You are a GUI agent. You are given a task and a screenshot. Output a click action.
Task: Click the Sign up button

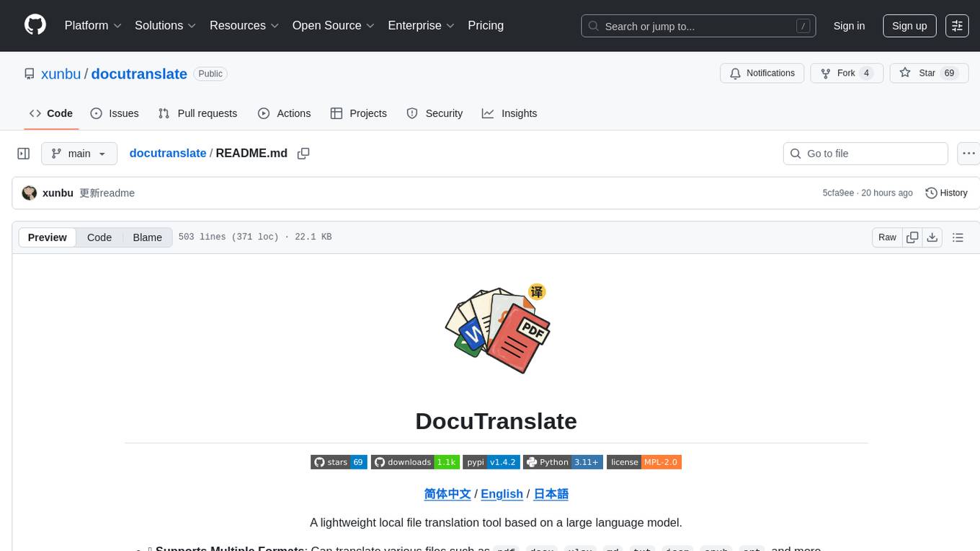click(x=909, y=26)
